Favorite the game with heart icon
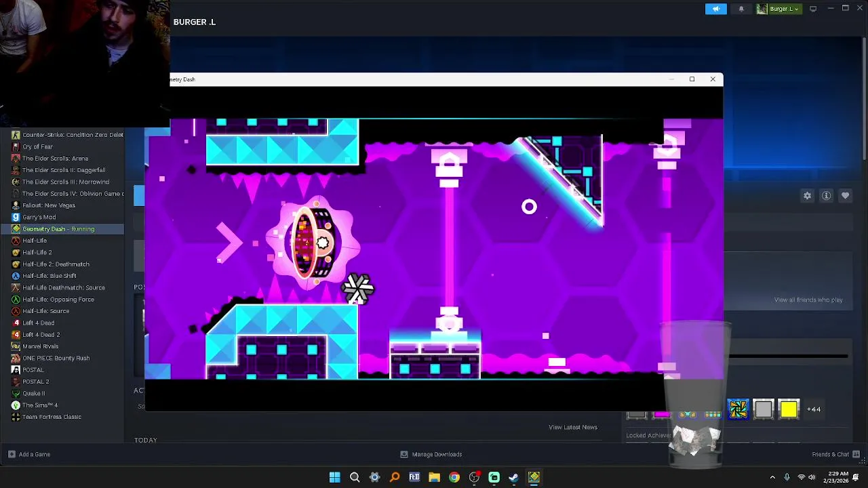 coord(846,196)
